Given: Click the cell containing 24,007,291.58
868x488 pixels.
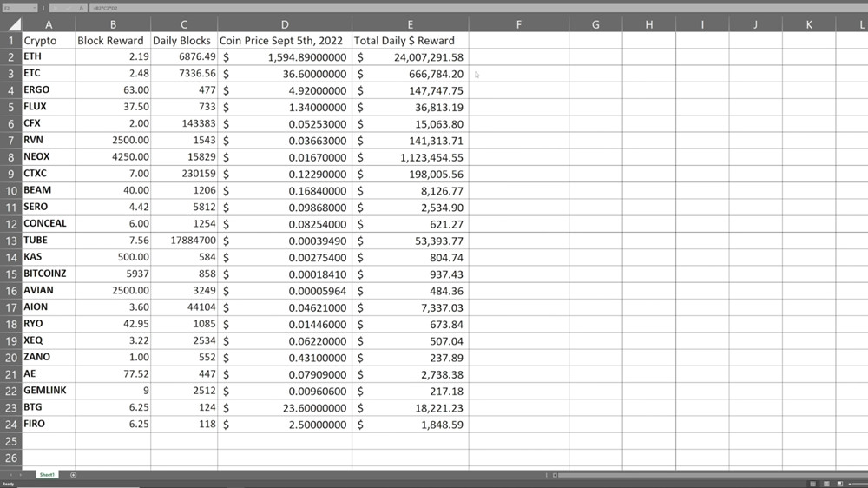Looking at the screenshot, I should click(x=410, y=57).
